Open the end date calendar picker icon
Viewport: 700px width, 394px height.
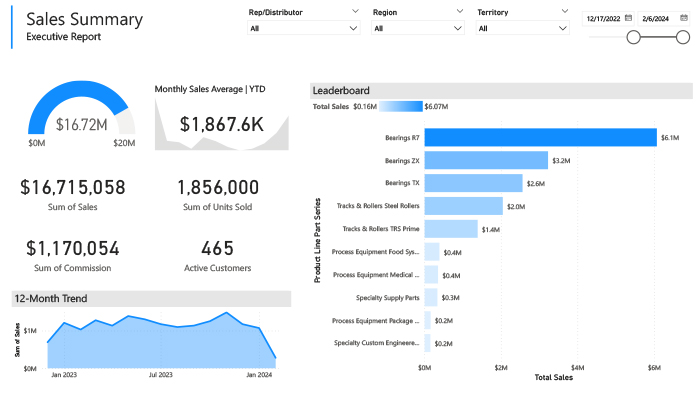pyautogui.click(x=683, y=18)
